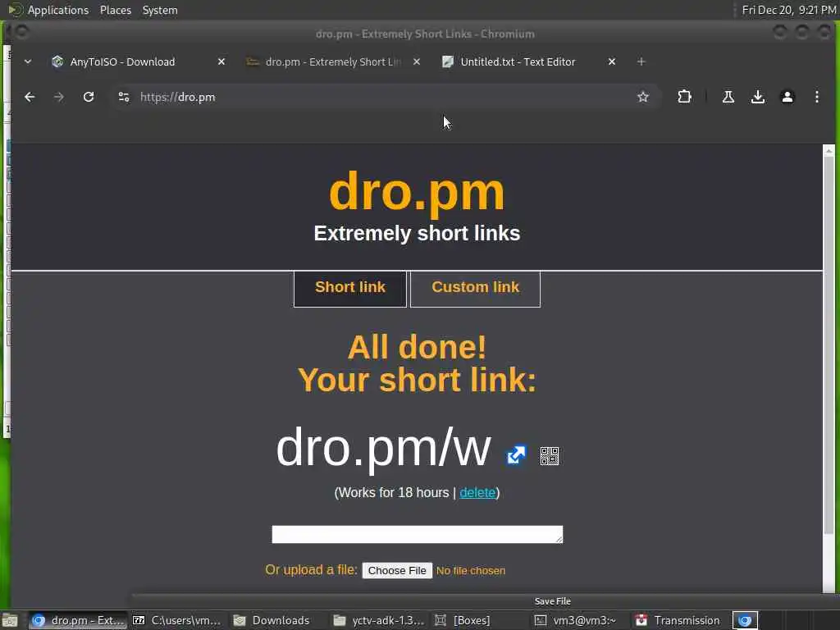Click the last Chromium icon taskbar entry
Screen dimensions: 840x630
(x=745, y=620)
